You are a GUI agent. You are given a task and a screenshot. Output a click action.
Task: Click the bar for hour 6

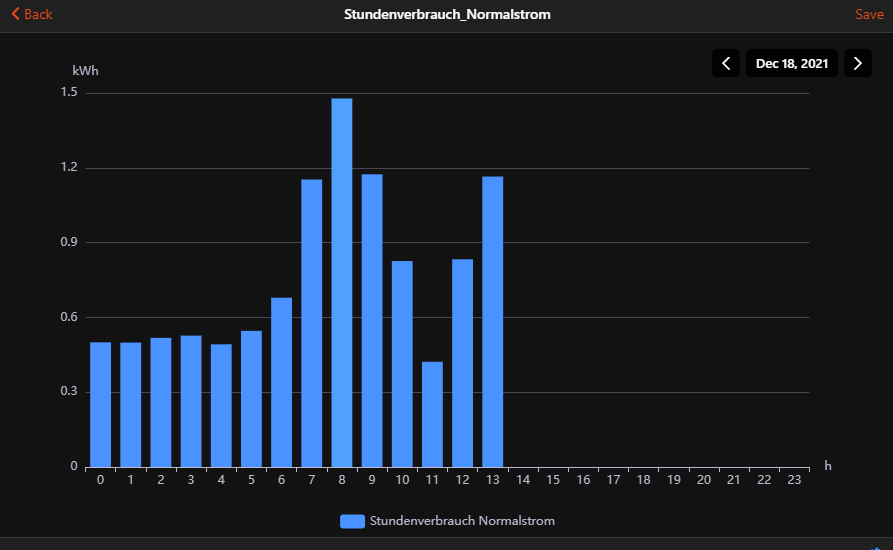point(282,382)
